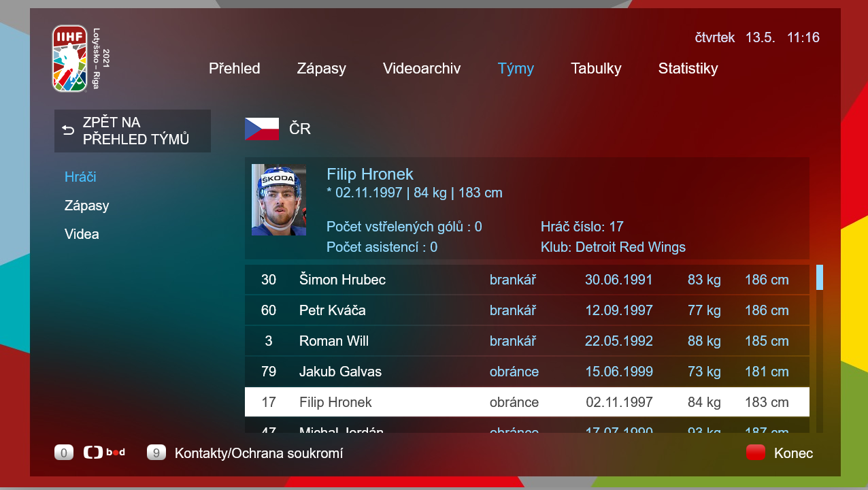This screenshot has width=868, height=490.
Task: Click the Czech flag icon
Action: click(262, 129)
